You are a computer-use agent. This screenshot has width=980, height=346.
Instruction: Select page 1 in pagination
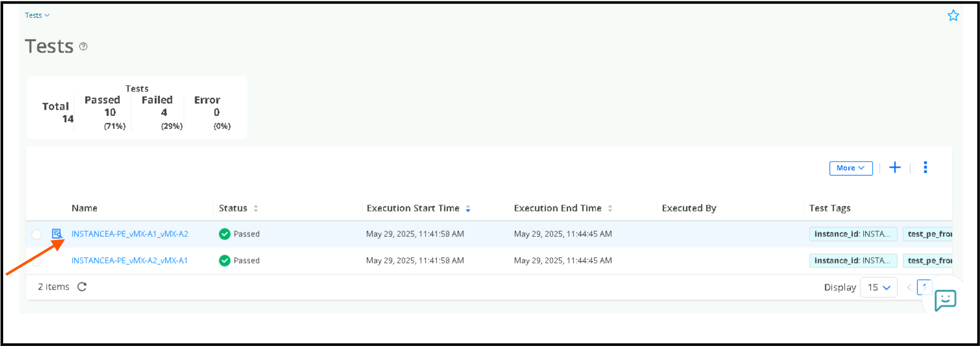tap(924, 287)
